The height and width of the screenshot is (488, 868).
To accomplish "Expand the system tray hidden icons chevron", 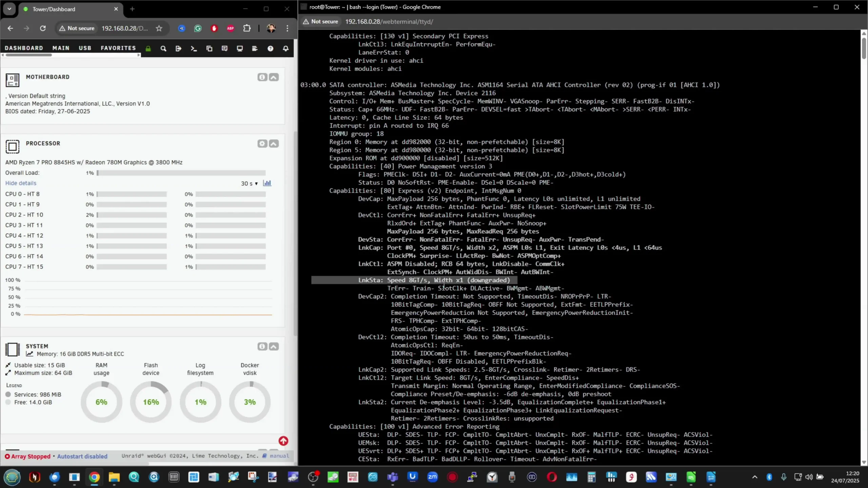I will 755,477.
